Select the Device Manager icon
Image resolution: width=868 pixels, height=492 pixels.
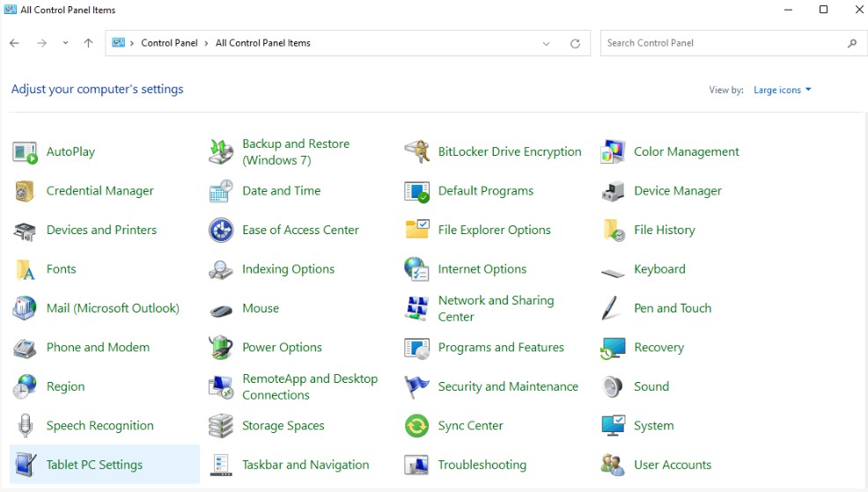point(613,191)
